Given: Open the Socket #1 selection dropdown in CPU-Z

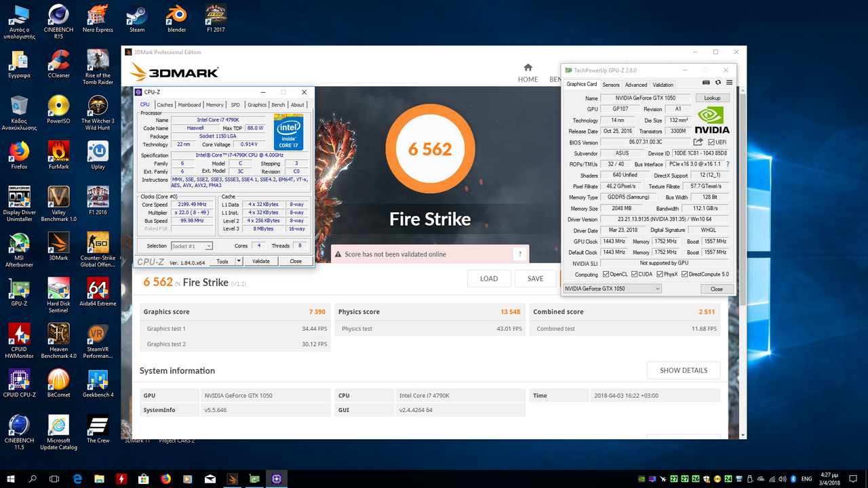Looking at the screenshot, I should 192,246.
